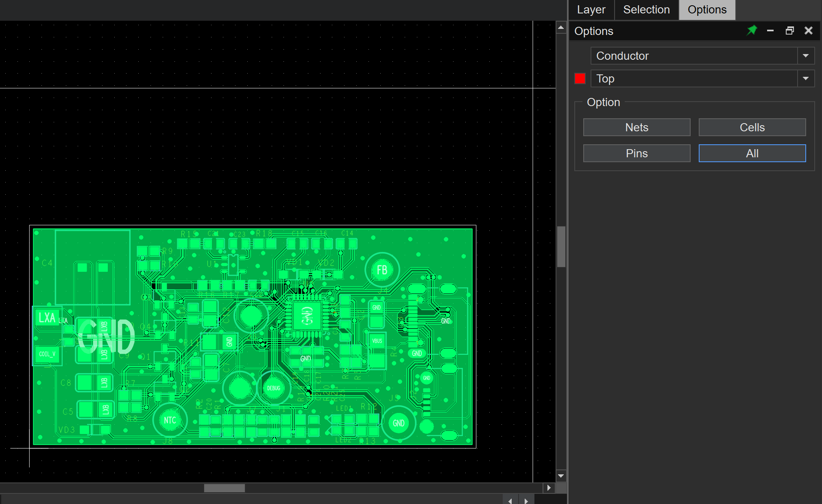Click bottom tab-scroll left arrow
The width and height of the screenshot is (822, 504).
point(510,501)
